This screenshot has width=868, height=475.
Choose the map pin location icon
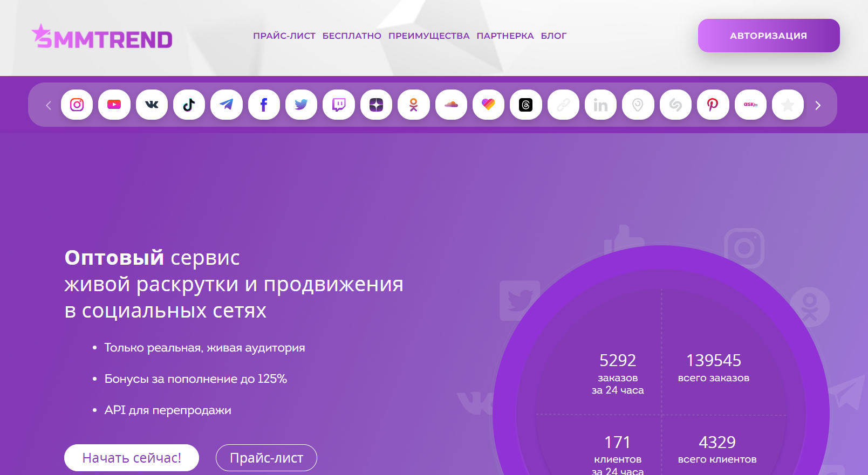[638, 105]
